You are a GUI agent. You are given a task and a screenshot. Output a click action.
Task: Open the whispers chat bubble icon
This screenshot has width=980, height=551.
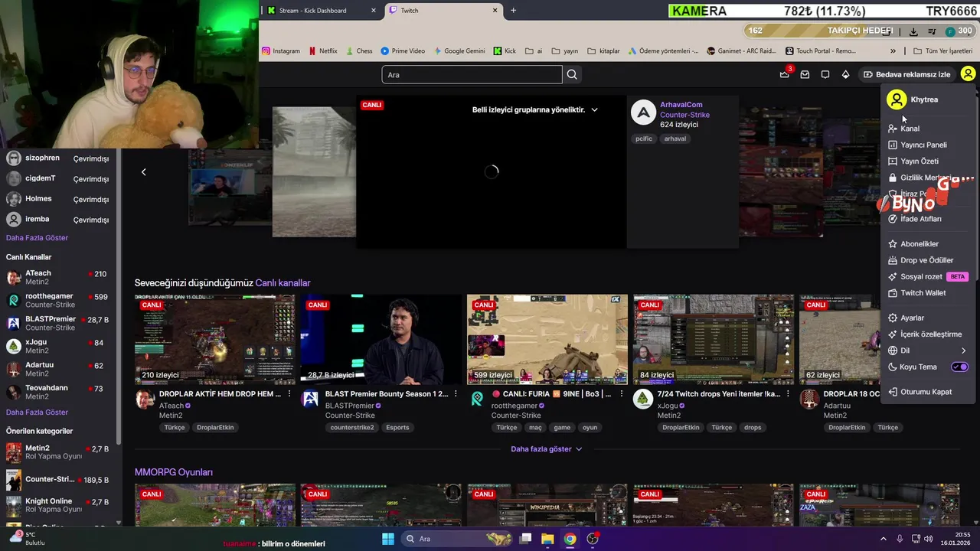coord(825,74)
